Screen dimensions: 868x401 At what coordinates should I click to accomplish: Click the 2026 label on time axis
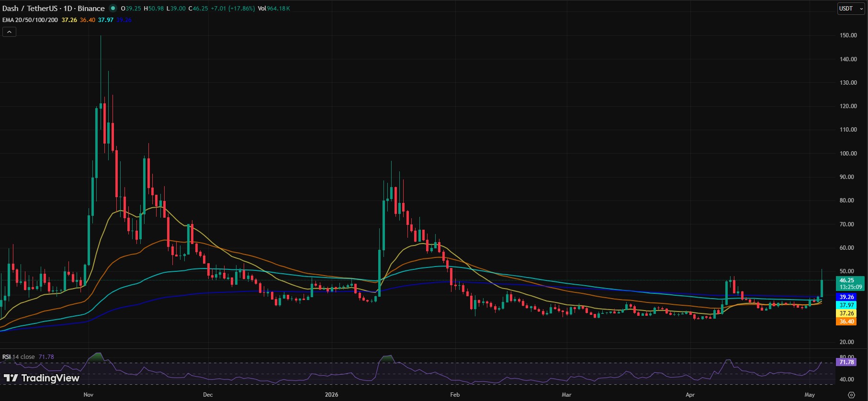click(331, 395)
